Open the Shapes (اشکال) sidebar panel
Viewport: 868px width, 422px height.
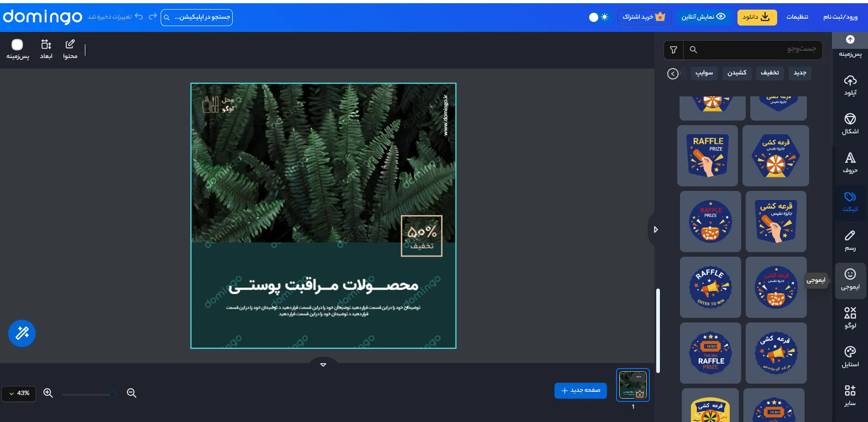[x=850, y=124]
